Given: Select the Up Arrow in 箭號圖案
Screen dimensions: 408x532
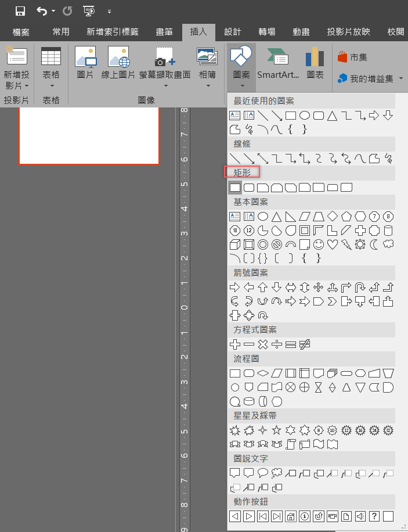Looking at the screenshot, I should point(262,287).
